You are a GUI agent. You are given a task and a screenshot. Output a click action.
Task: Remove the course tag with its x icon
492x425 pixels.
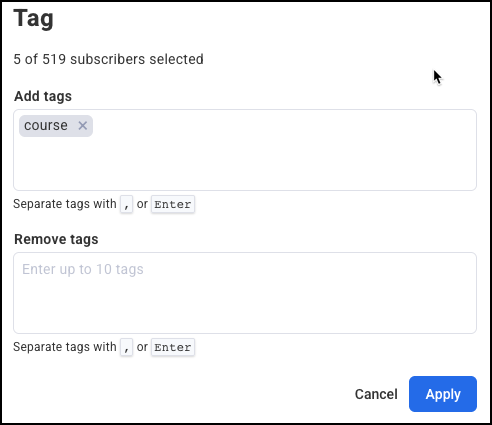[83, 126]
